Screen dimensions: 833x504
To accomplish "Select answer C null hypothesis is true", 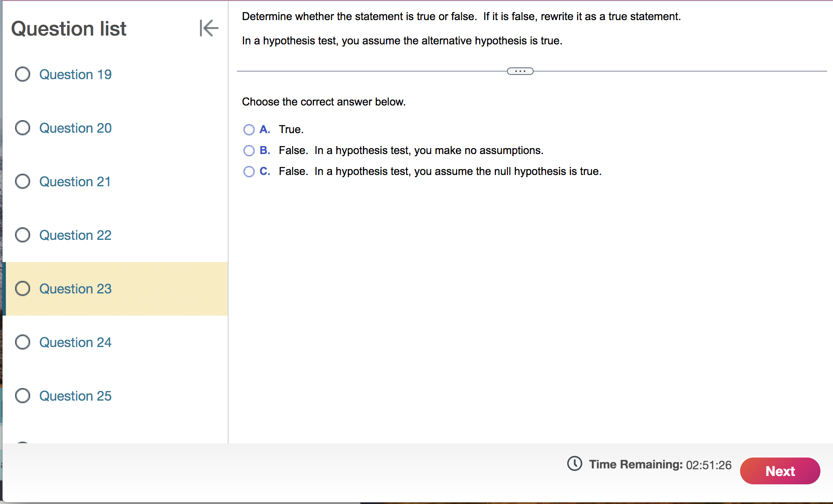I will [x=249, y=172].
